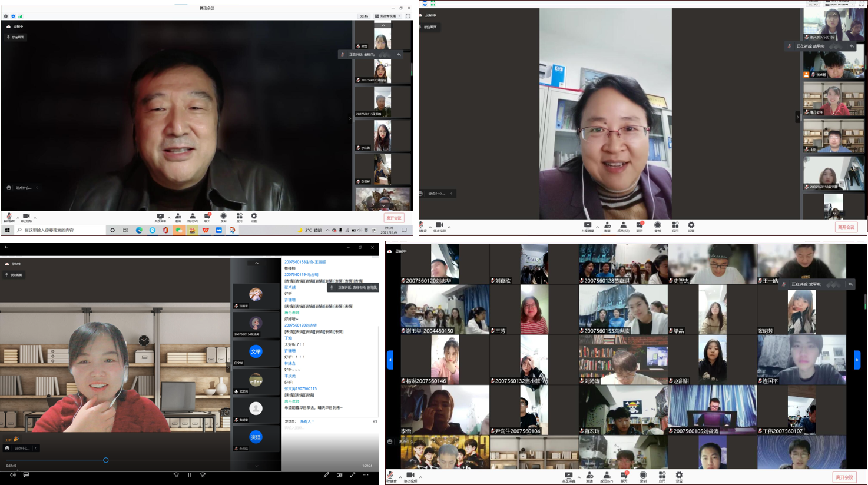Toggle 停止视频 camera in gallery view meeting

[410, 477]
